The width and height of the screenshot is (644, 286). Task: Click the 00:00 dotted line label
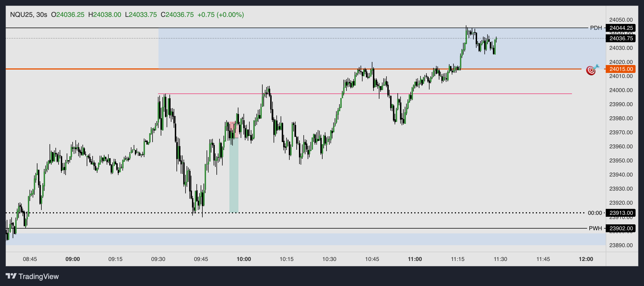coord(595,213)
